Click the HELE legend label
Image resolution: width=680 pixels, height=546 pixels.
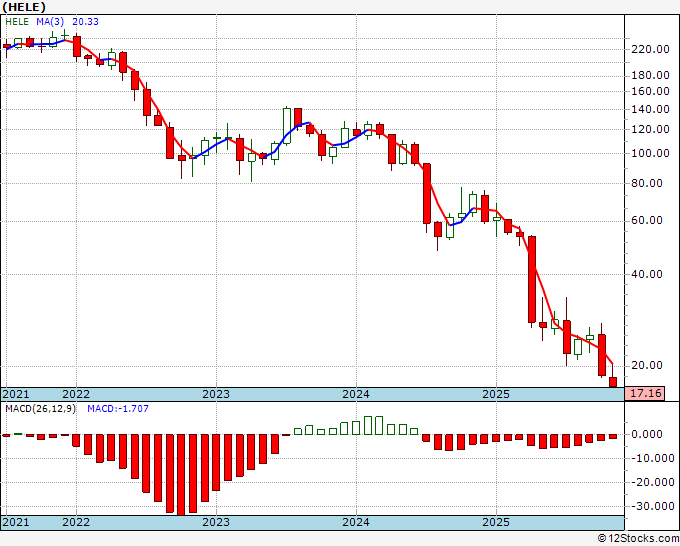[x=17, y=22]
